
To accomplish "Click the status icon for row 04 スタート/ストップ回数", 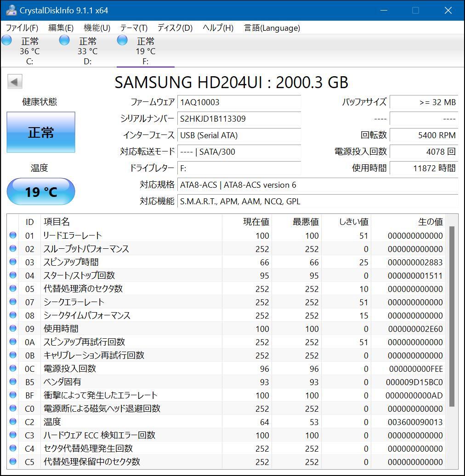I will click(13, 275).
